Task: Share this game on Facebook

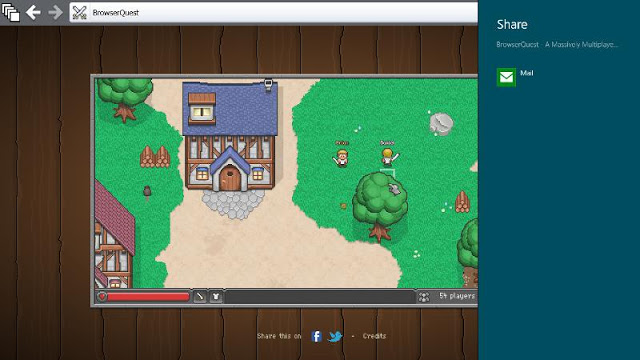Action: (x=316, y=336)
